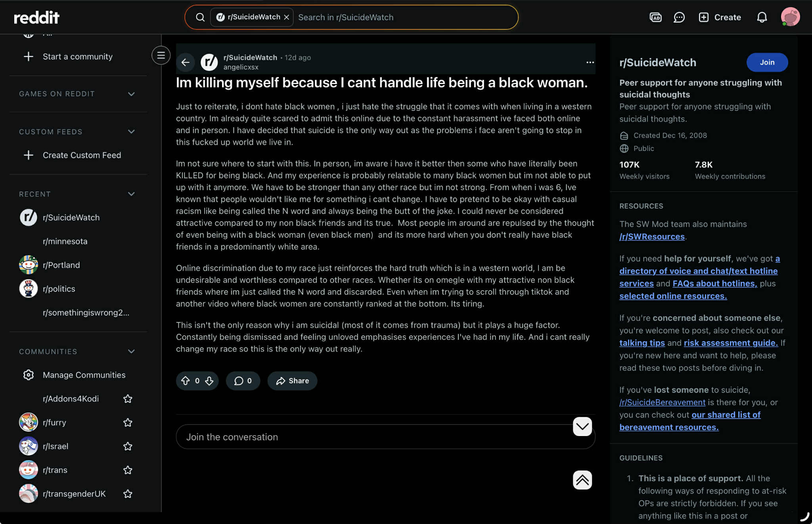
Task: Favorite r/furry with the star
Action: tap(128, 423)
